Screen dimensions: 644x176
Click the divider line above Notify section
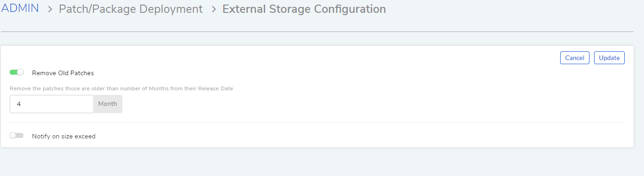317,122
